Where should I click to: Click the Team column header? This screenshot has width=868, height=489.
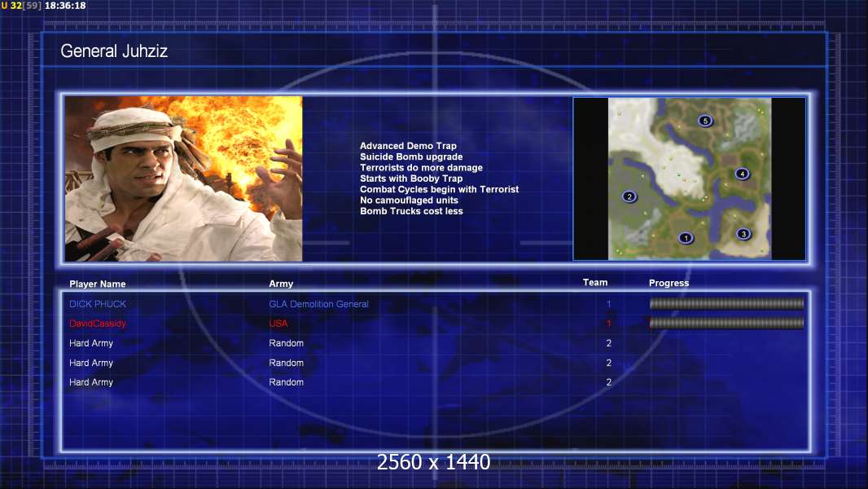coord(595,283)
